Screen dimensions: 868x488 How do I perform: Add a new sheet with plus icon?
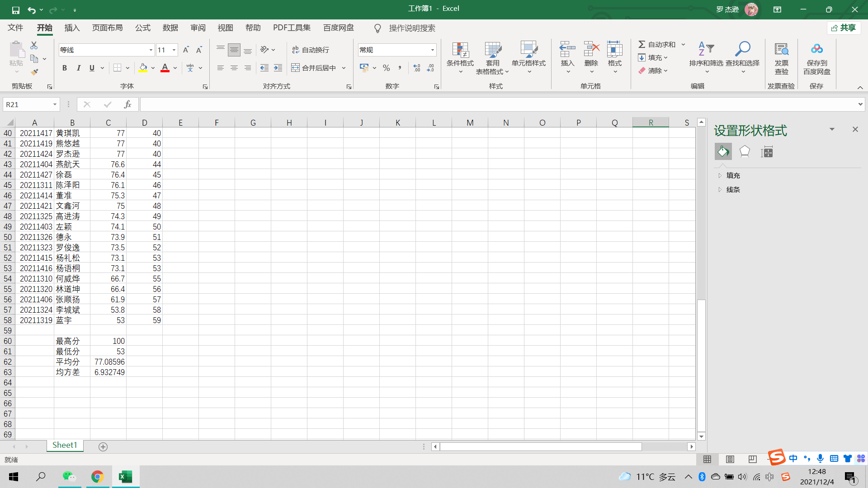(x=103, y=447)
